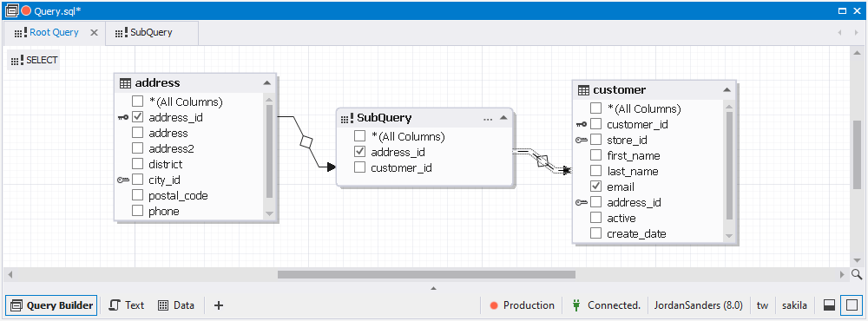The width and height of the screenshot is (868, 321).
Task: Check All Columns in address table
Action: pos(137,102)
